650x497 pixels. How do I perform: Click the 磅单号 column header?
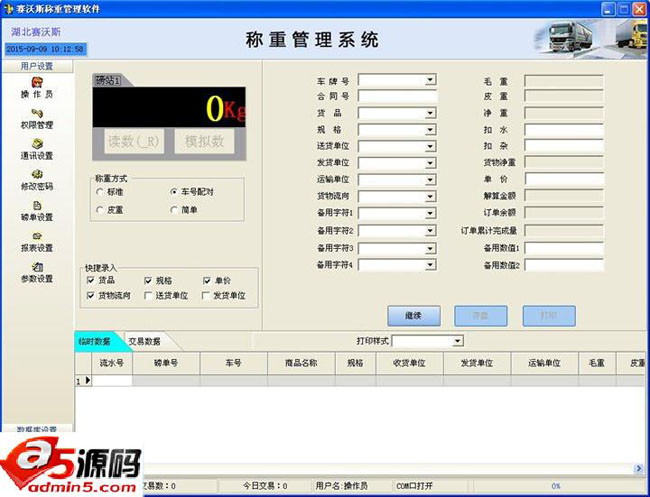click(x=166, y=363)
